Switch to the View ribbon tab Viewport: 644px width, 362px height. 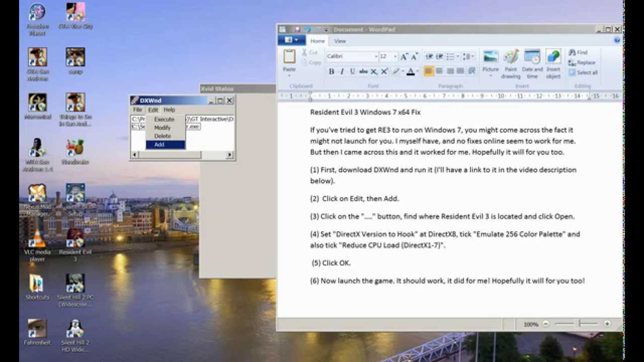(x=340, y=41)
